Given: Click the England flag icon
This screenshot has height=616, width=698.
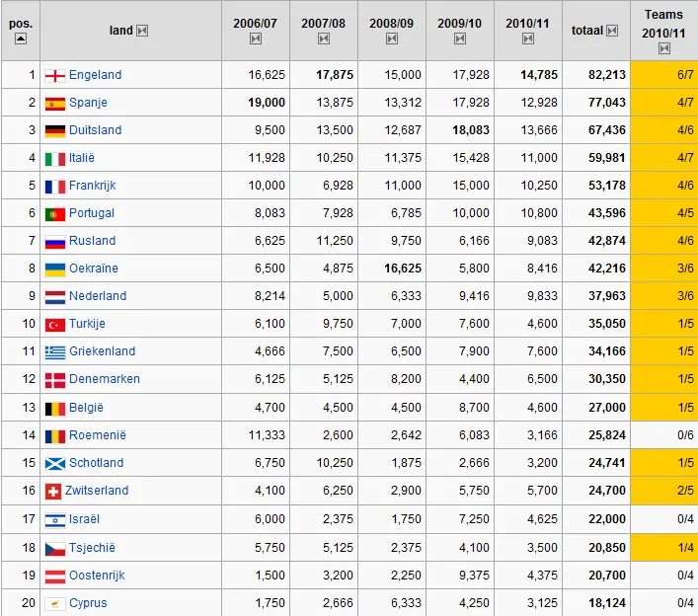Looking at the screenshot, I should pos(55,76).
